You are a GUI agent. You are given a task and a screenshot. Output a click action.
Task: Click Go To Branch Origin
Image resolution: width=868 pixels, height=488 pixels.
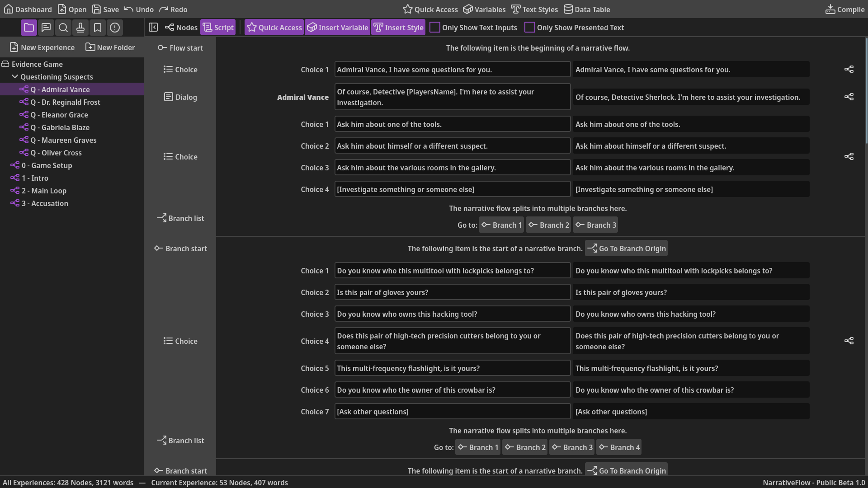pyautogui.click(x=626, y=248)
